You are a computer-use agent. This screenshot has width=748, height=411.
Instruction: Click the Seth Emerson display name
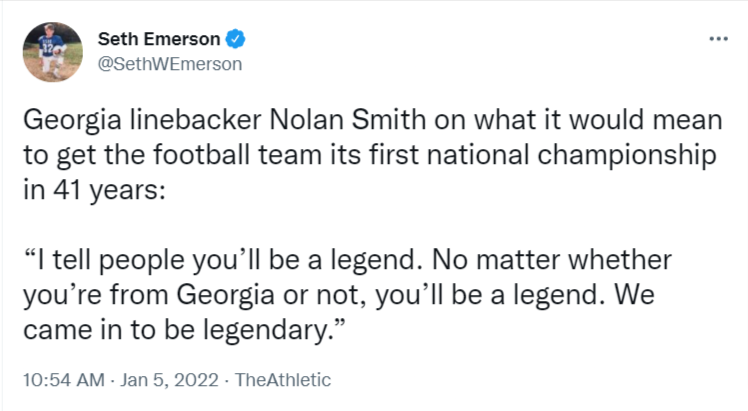coord(159,39)
